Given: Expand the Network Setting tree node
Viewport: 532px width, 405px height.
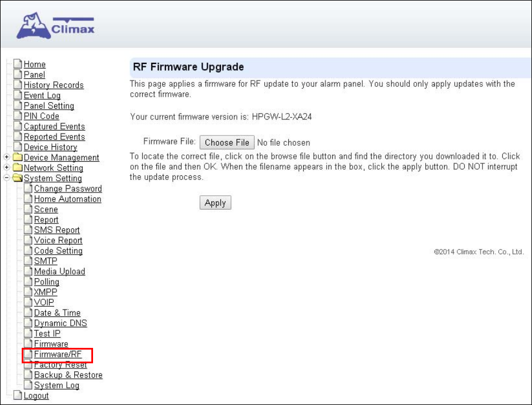Looking at the screenshot, I should 6,167.
